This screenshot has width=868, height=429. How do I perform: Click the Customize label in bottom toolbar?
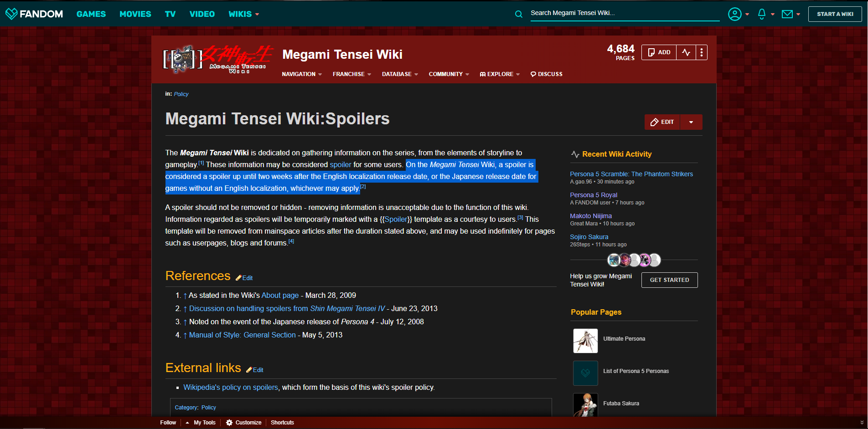(x=248, y=423)
